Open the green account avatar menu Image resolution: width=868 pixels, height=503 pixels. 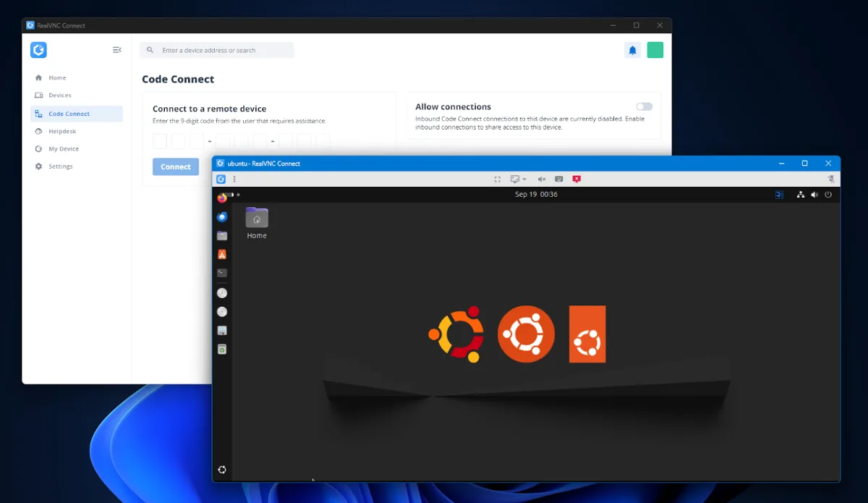pyautogui.click(x=655, y=50)
